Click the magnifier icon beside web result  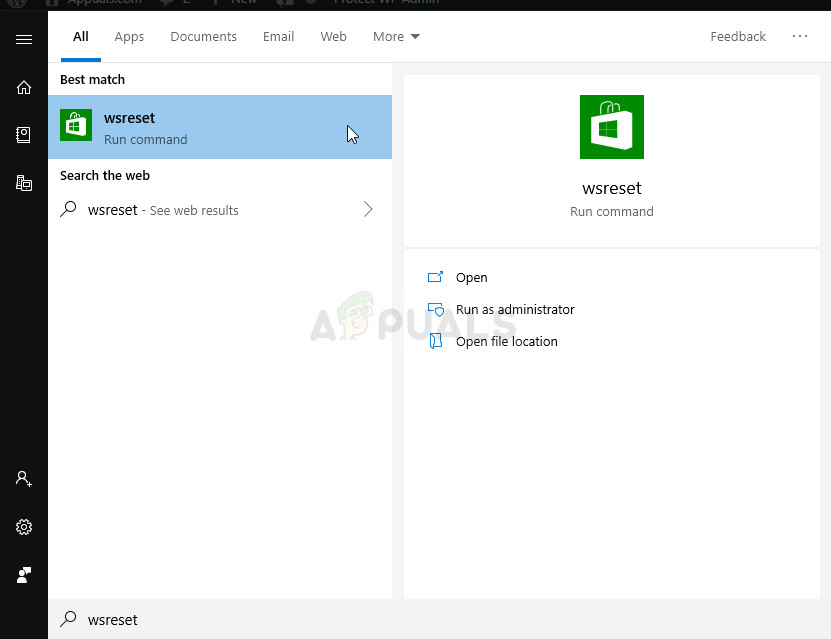pyautogui.click(x=68, y=209)
